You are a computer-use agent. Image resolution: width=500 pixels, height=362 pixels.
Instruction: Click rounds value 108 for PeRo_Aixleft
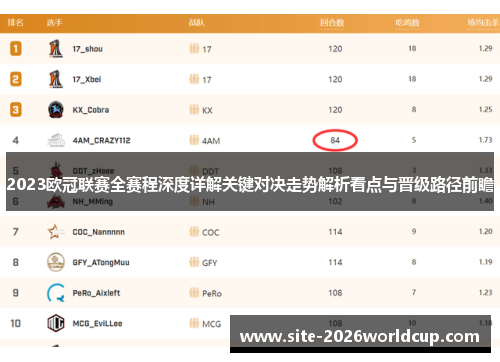(x=335, y=293)
